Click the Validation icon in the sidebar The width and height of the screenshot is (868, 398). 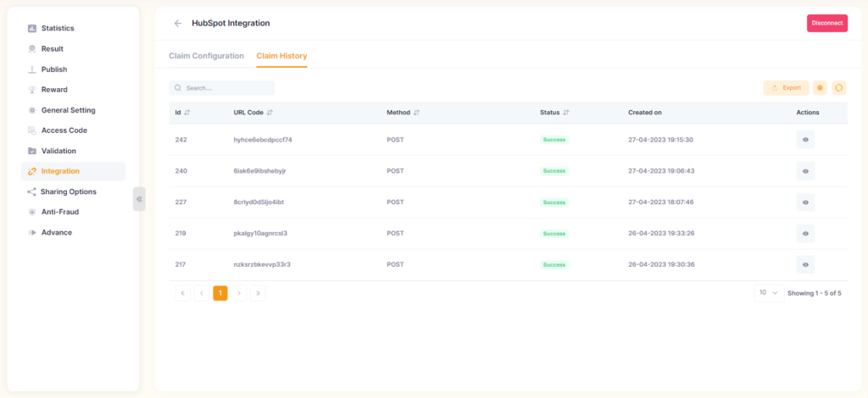pos(32,151)
